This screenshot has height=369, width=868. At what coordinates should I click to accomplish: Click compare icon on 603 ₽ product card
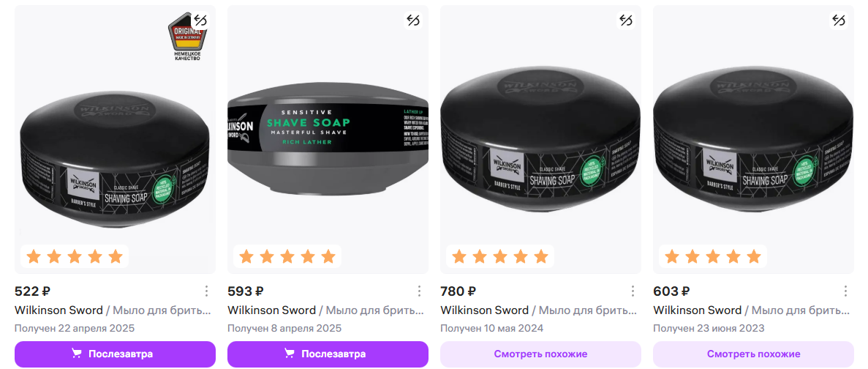pyautogui.click(x=838, y=20)
